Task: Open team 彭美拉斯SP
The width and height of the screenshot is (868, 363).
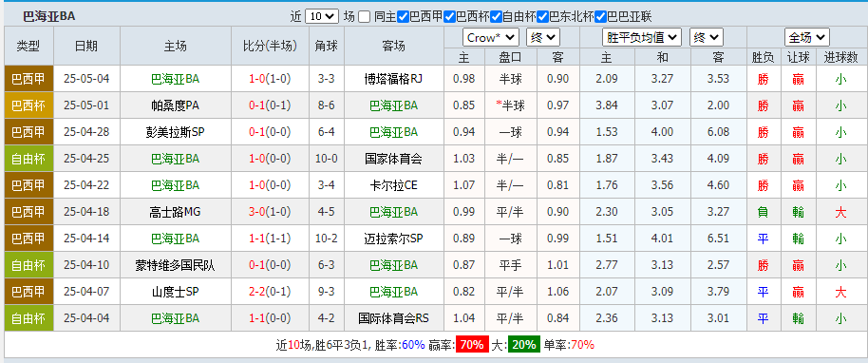Action: (175, 132)
